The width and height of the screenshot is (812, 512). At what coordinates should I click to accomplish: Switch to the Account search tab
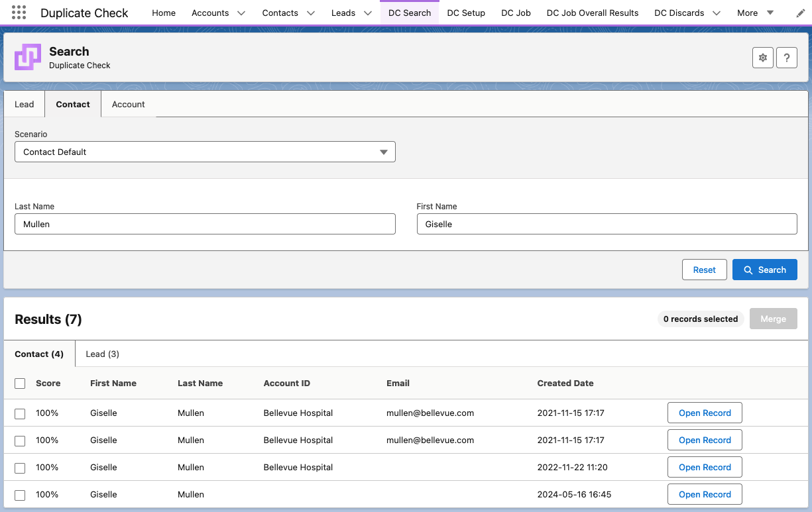click(x=129, y=104)
